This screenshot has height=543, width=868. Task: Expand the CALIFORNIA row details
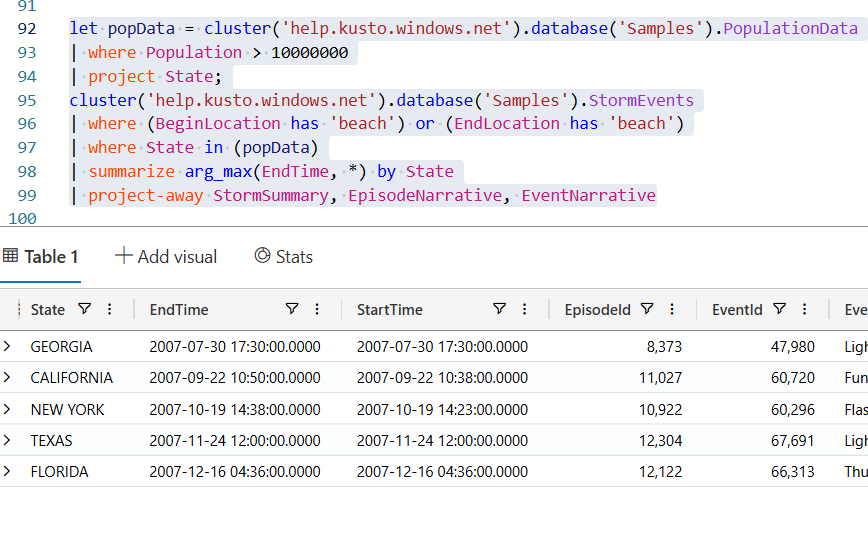point(8,378)
